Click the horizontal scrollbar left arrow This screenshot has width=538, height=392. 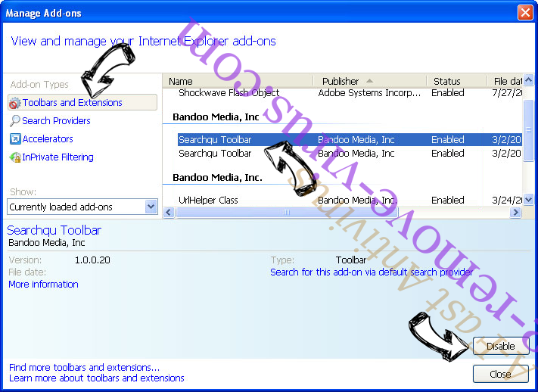point(169,212)
